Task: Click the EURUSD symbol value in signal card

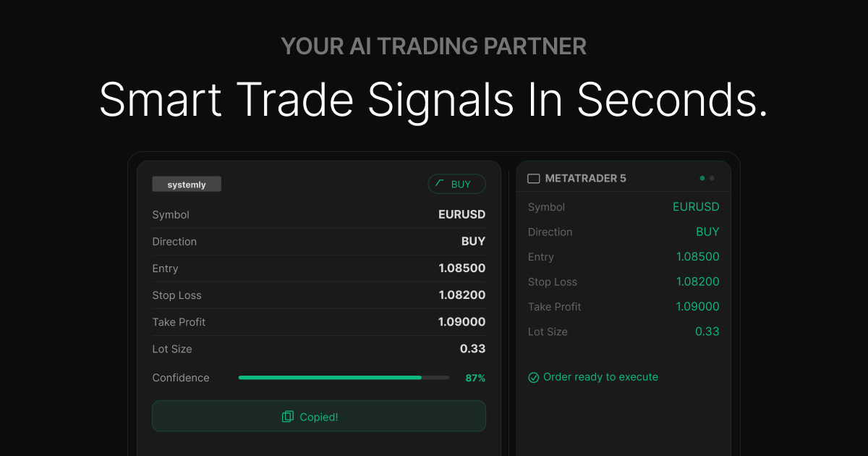Action: click(461, 214)
